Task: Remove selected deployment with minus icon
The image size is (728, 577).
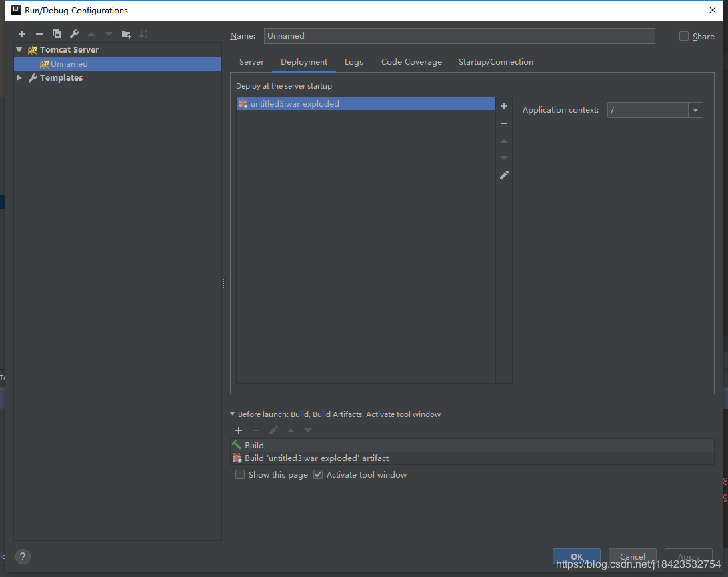Action: [504, 123]
